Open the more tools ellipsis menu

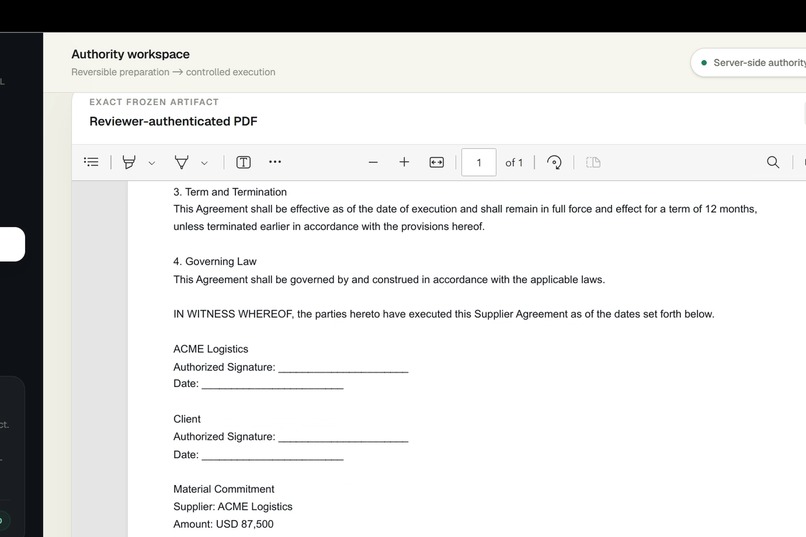[275, 162]
